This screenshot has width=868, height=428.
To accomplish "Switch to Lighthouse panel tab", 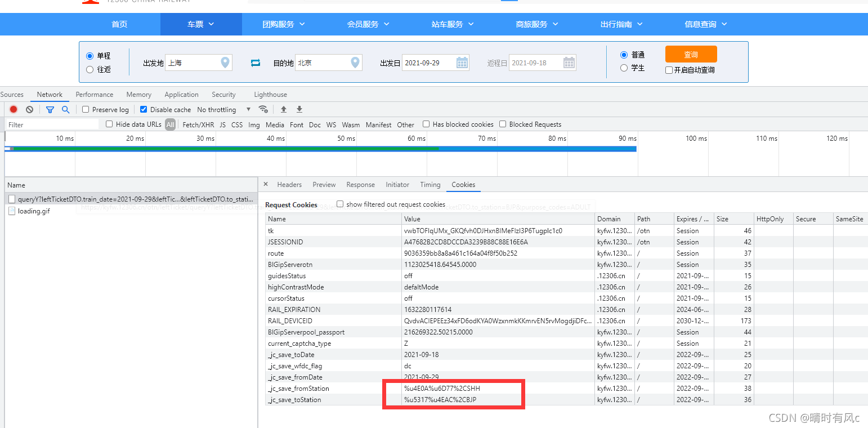I will [x=270, y=94].
